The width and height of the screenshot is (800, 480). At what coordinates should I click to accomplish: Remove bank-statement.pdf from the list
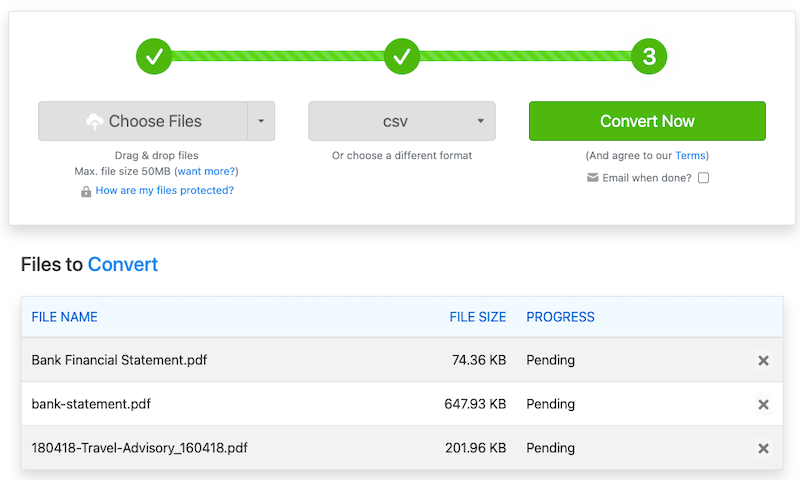coord(763,405)
